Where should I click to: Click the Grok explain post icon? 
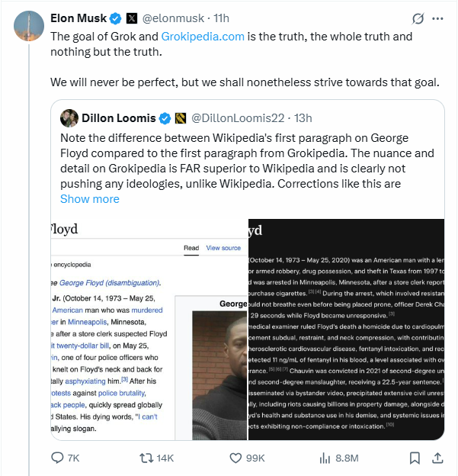pyautogui.click(x=417, y=18)
